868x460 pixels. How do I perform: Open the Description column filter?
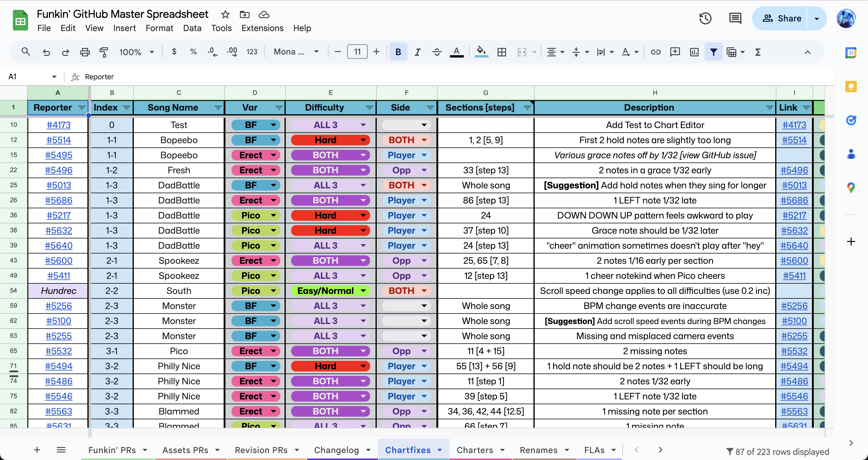pyautogui.click(x=769, y=108)
